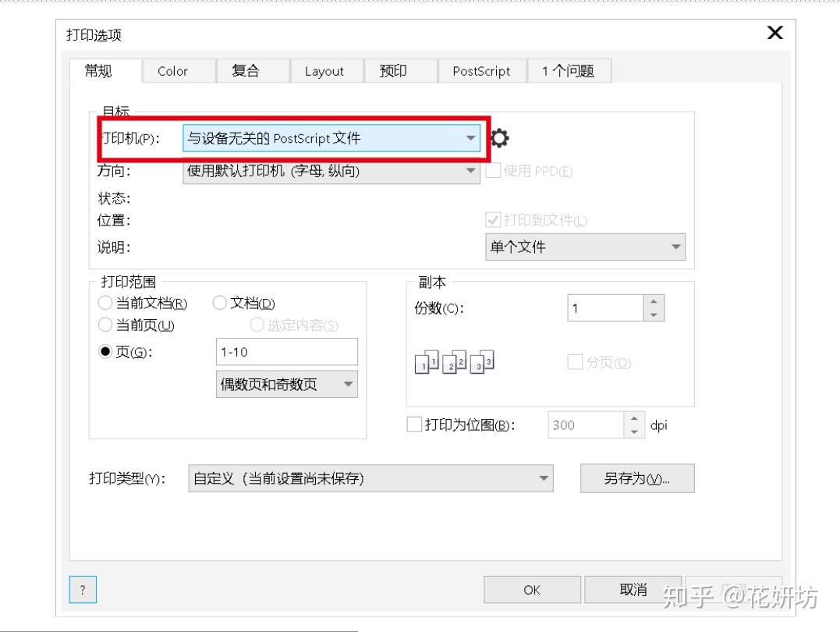Open the 偶数页和奇数页 dropdown
840x632 pixels.
[x=286, y=385]
